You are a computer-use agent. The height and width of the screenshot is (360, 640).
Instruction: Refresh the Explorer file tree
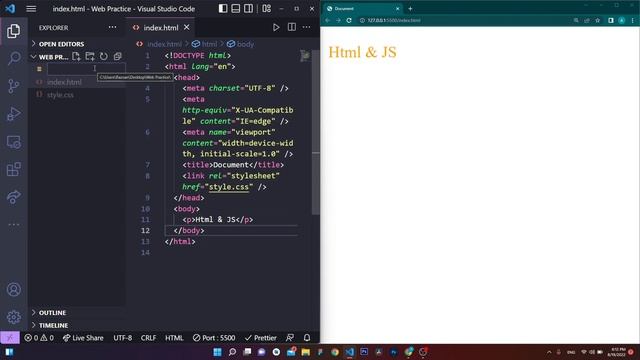(104, 56)
